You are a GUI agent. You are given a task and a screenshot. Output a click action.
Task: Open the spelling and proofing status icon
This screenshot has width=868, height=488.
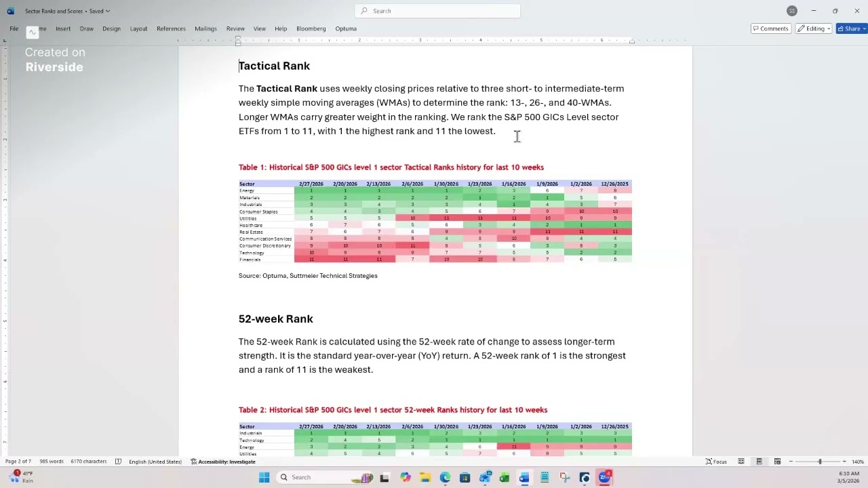(x=118, y=462)
